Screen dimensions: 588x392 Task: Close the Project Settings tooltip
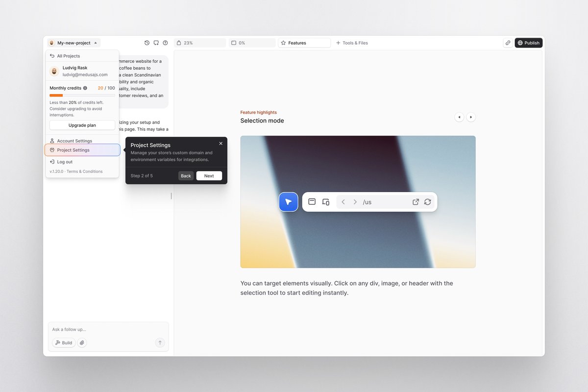(220, 143)
